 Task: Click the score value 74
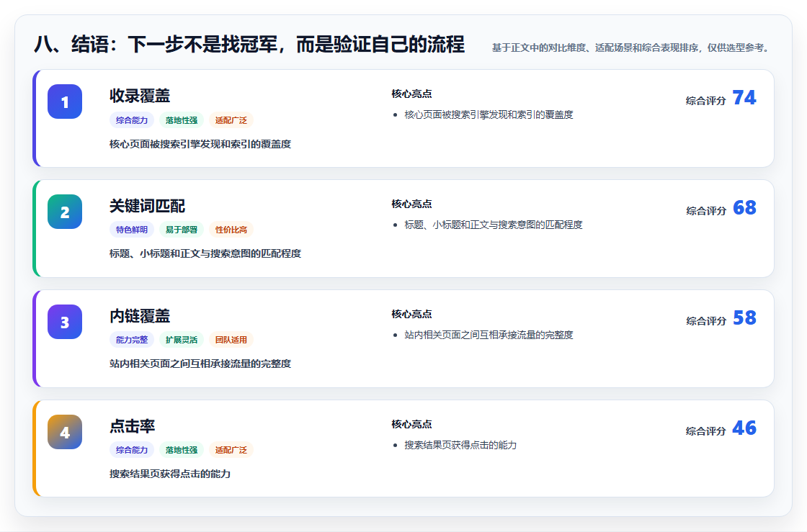click(x=744, y=98)
